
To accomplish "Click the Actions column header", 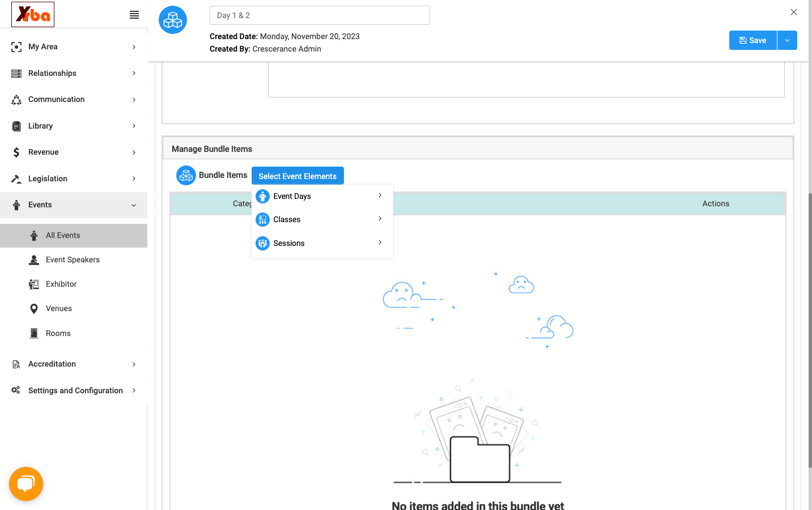I will 716,204.
